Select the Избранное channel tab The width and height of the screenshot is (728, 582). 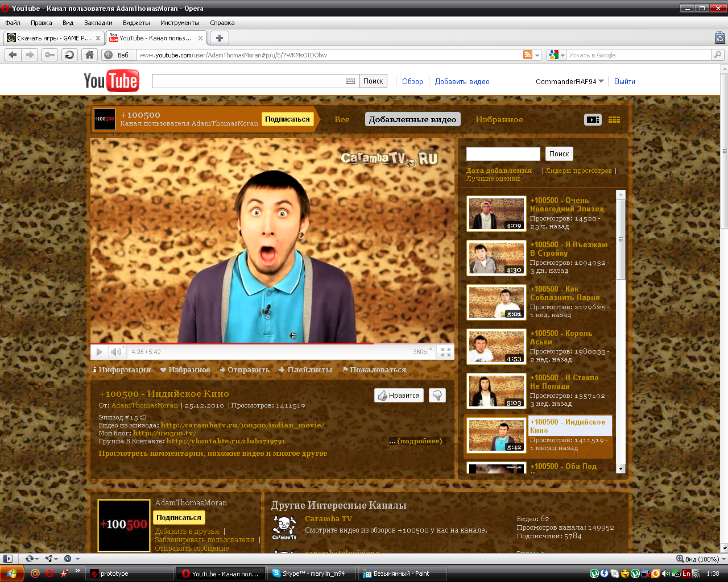coord(499,119)
